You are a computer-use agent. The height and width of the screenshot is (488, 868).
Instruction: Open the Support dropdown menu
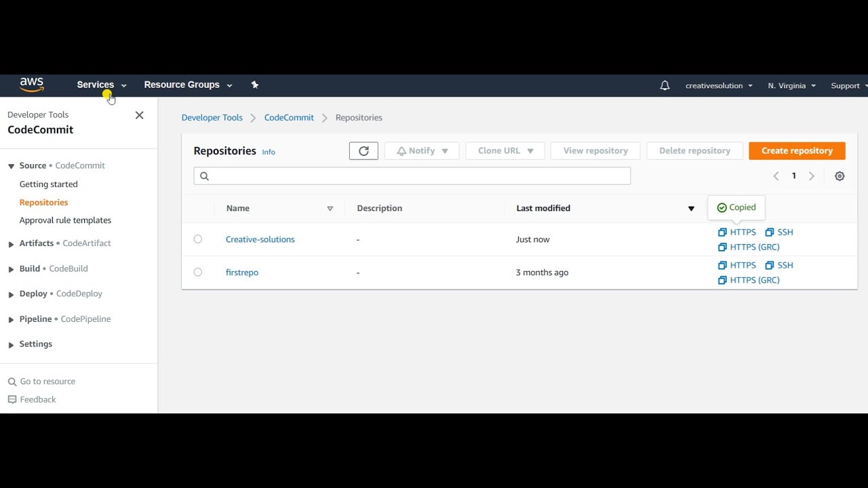tap(849, 85)
